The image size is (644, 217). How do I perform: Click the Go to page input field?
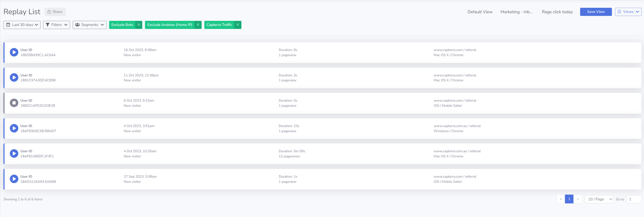coord(634,199)
